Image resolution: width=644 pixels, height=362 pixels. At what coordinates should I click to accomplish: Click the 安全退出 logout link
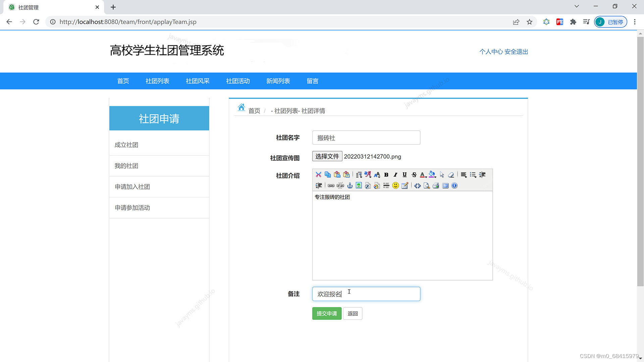(x=516, y=52)
